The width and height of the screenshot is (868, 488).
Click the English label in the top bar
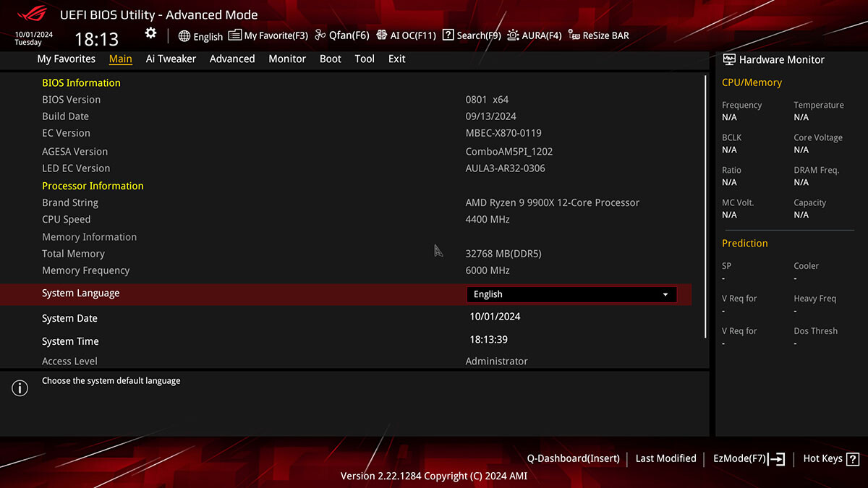(208, 37)
